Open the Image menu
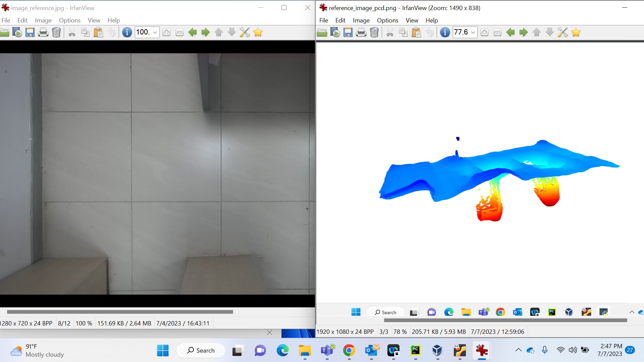The image size is (644, 362). point(43,20)
